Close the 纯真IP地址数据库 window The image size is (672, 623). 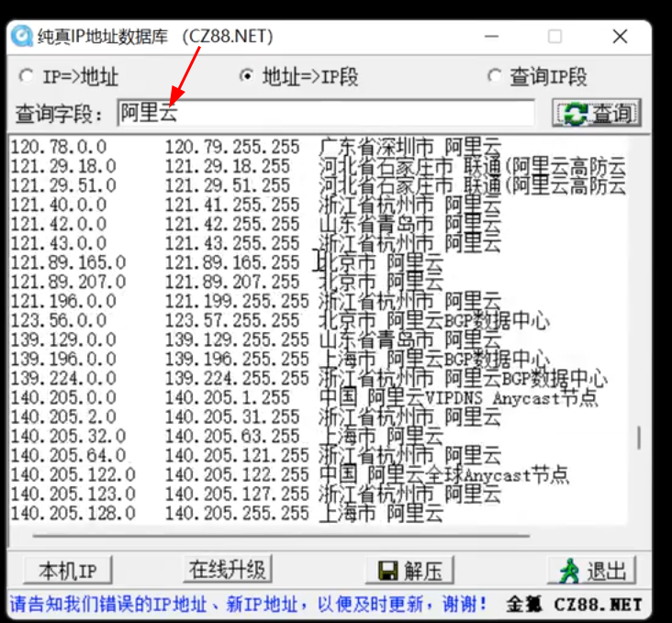coord(621,37)
